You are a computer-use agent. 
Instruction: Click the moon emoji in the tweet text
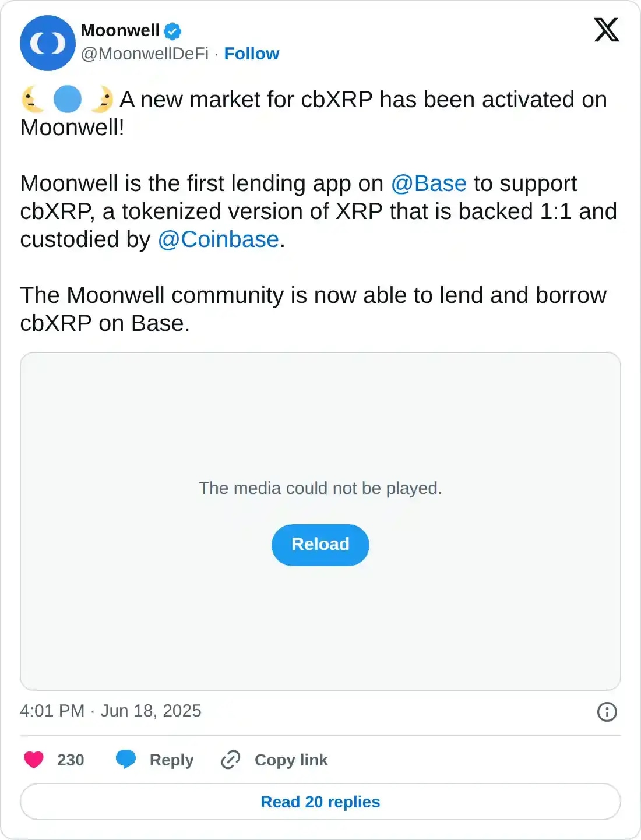(32, 99)
